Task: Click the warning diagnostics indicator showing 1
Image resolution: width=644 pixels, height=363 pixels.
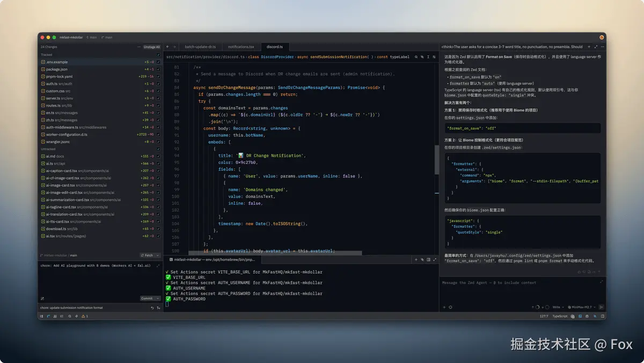Action: 85,316
